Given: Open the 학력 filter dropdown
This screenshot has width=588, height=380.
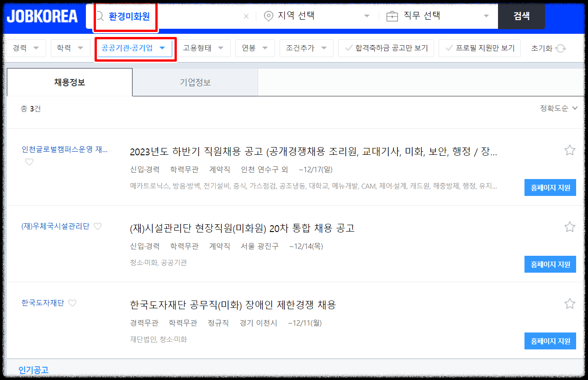Looking at the screenshot, I should [x=70, y=48].
